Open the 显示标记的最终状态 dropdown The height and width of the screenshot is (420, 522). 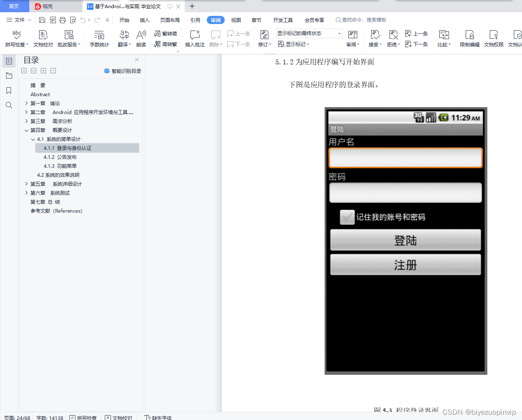[x=309, y=33]
